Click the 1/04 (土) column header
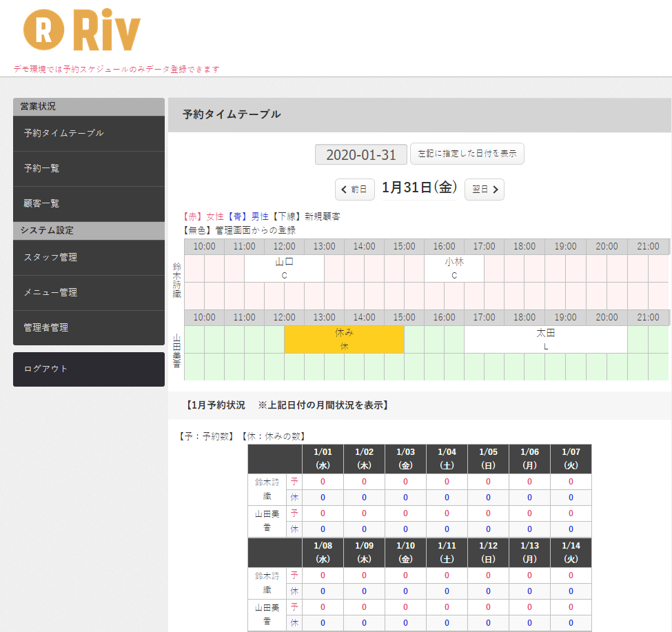Screen dimensions: 672x632 [x=447, y=458]
